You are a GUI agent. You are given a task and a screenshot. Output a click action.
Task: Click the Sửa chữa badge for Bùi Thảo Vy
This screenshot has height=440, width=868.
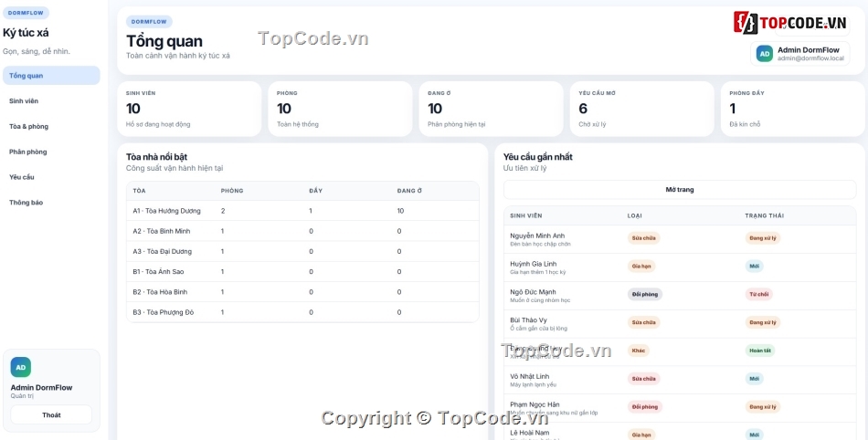click(x=644, y=322)
